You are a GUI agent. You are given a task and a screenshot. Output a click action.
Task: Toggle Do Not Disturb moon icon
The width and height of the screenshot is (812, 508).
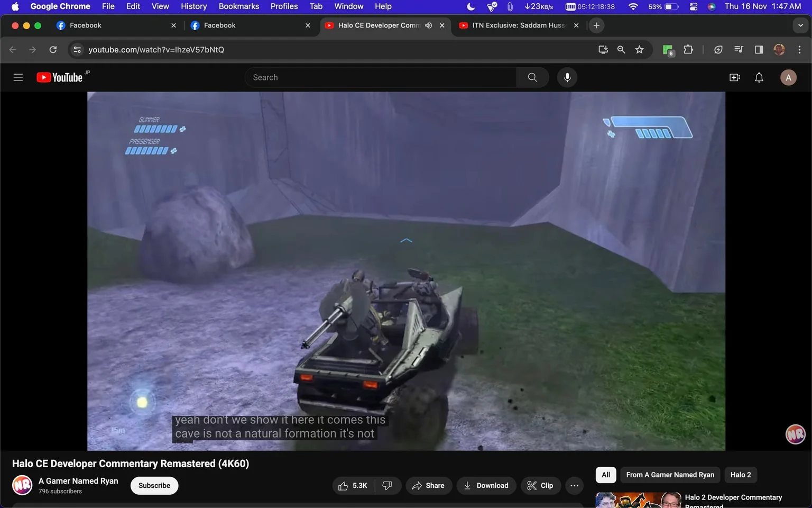[470, 6]
